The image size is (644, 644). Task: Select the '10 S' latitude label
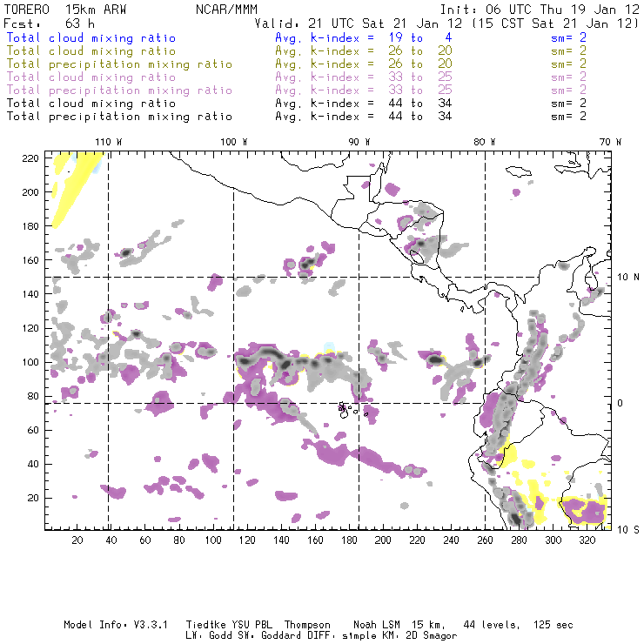click(628, 529)
